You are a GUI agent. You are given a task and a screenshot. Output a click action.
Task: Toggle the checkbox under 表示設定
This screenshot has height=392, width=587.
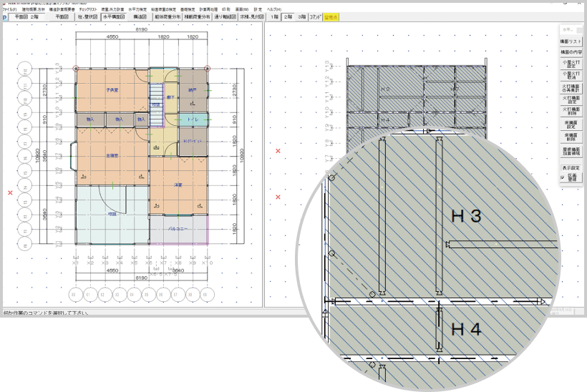pyautogui.click(x=563, y=178)
